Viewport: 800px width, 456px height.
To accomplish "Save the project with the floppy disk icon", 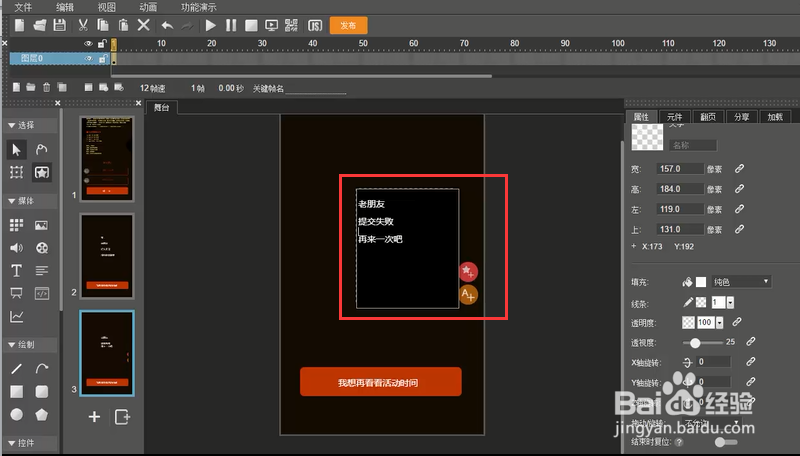I will (x=60, y=25).
